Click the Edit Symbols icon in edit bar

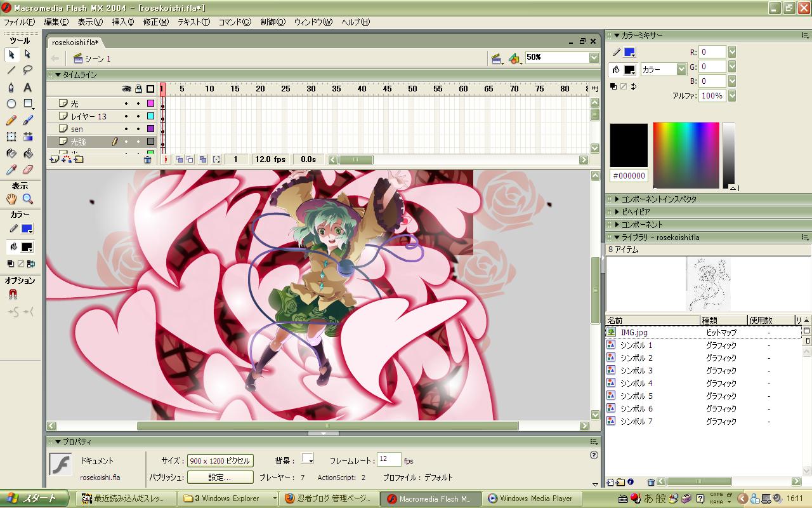point(515,58)
